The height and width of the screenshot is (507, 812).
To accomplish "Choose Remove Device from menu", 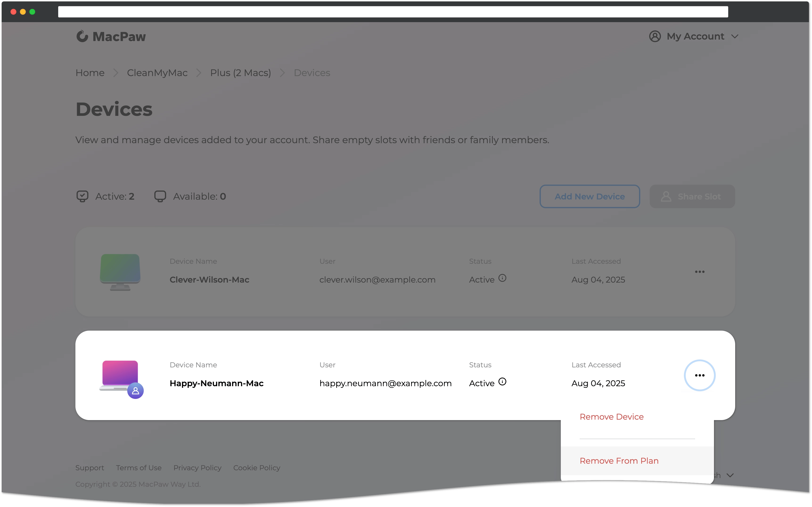I will [x=611, y=417].
